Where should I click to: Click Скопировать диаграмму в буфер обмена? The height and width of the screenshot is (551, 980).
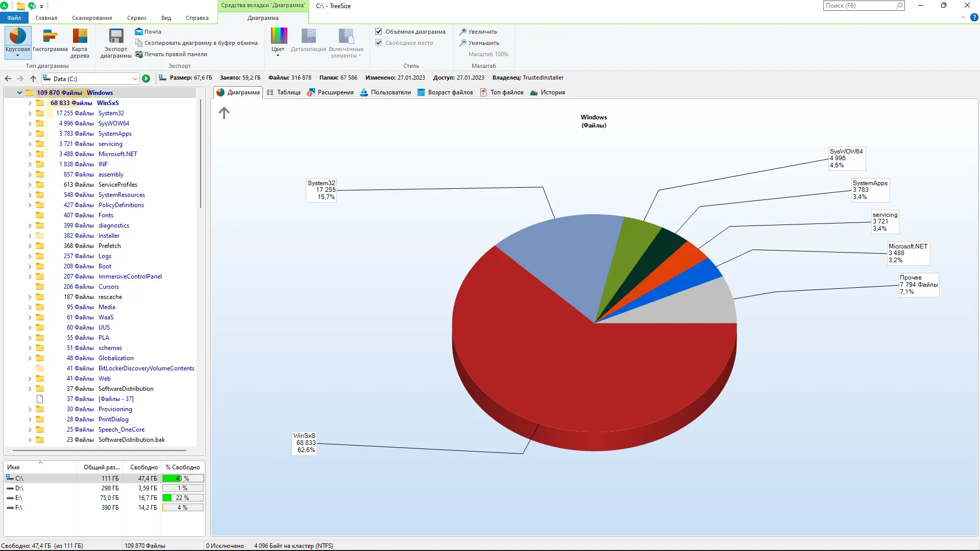point(201,43)
